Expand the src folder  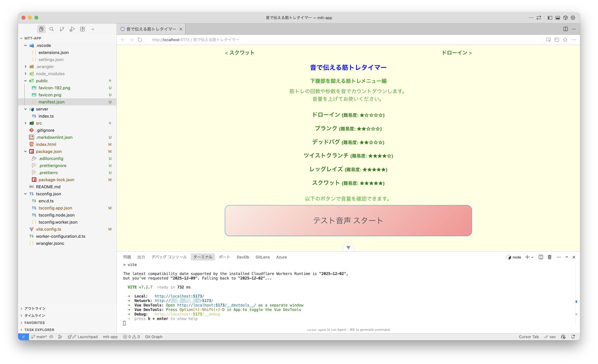click(26, 123)
